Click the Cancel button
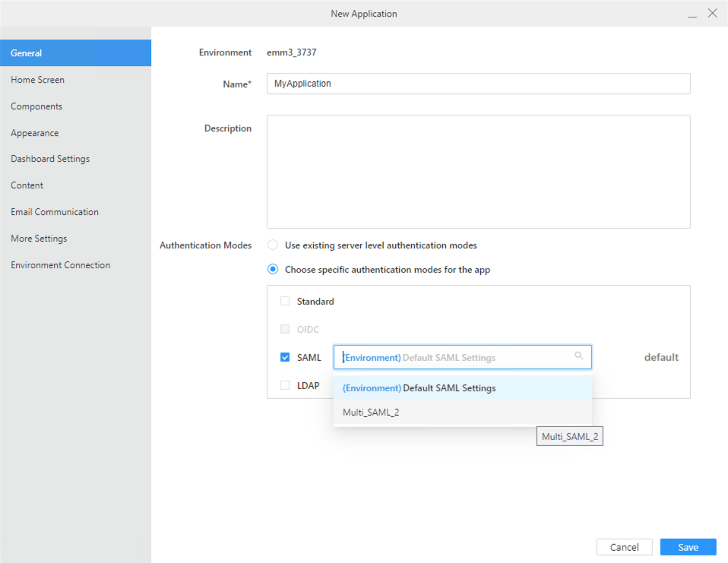The height and width of the screenshot is (563, 728). click(625, 547)
